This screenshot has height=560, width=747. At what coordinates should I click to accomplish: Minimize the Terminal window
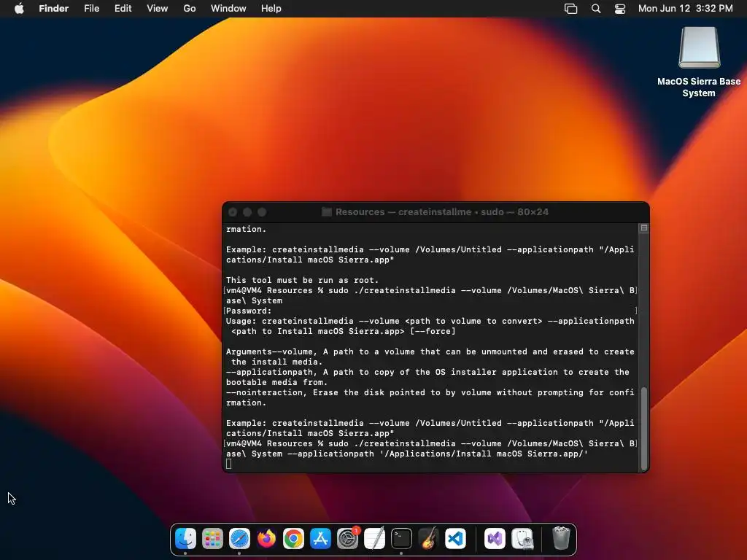click(x=247, y=212)
